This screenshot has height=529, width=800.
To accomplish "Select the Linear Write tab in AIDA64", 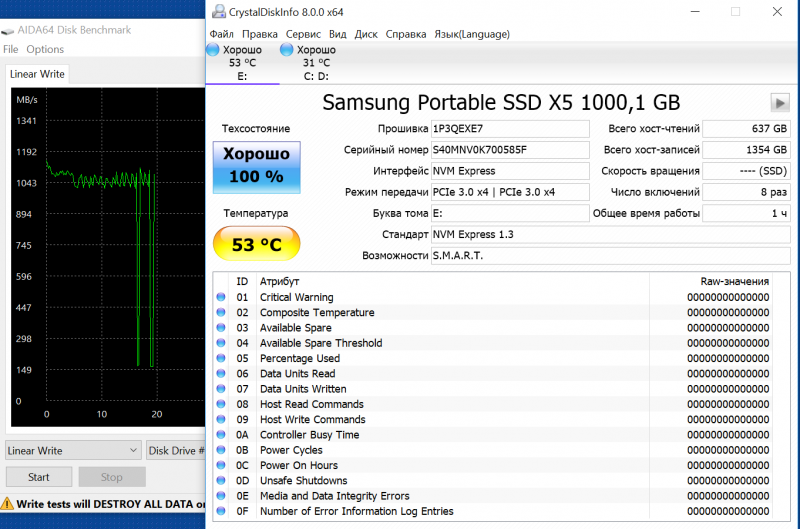I will coord(37,74).
